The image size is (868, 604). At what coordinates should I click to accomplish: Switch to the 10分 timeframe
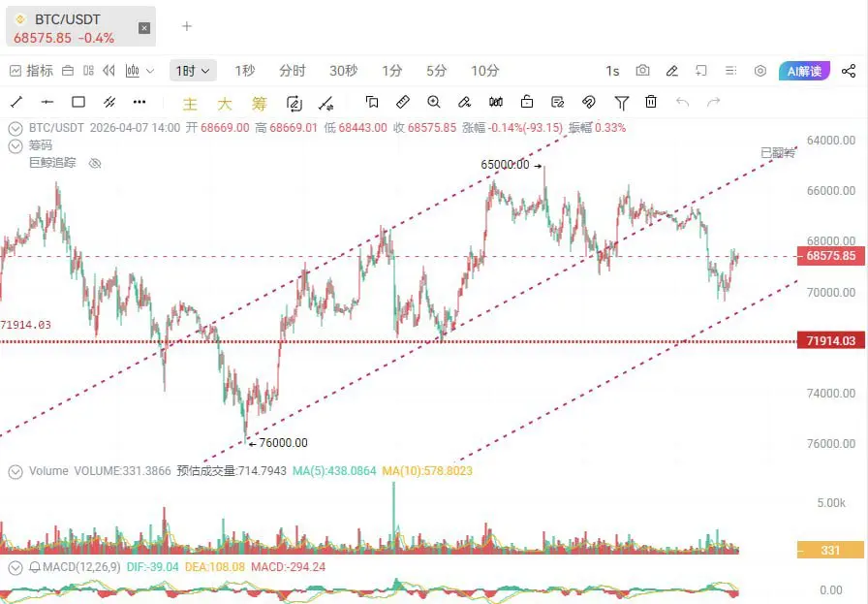point(485,71)
